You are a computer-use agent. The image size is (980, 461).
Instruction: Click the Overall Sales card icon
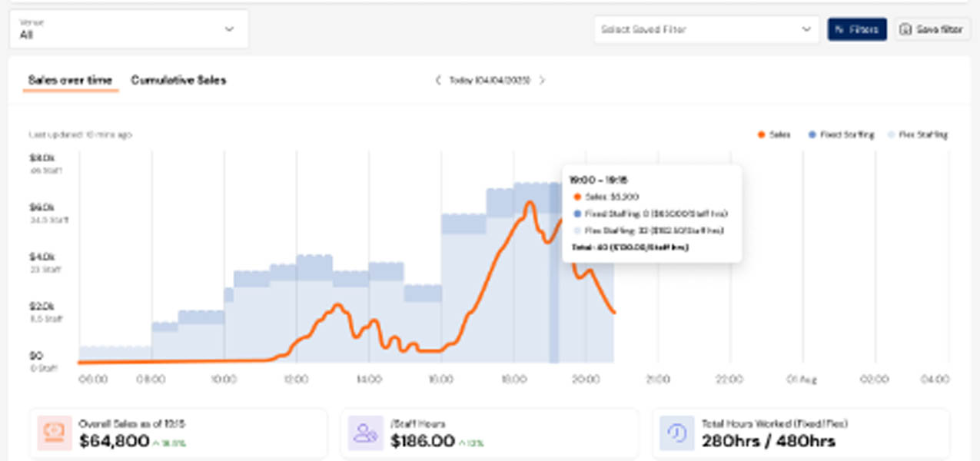coord(55,433)
